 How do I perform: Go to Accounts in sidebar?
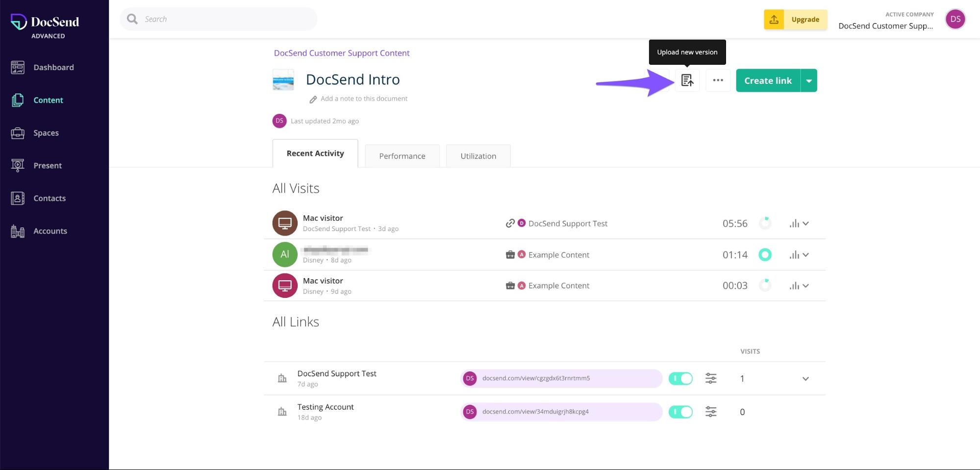(50, 231)
